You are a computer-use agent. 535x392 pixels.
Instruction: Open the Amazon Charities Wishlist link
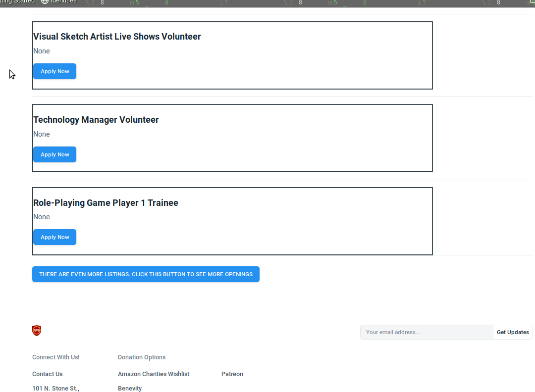(x=154, y=374)
